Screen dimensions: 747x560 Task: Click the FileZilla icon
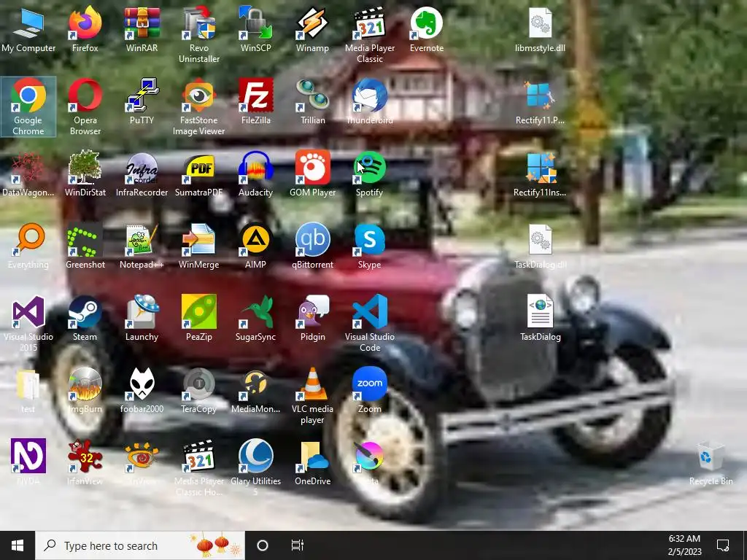coord(255,96)
